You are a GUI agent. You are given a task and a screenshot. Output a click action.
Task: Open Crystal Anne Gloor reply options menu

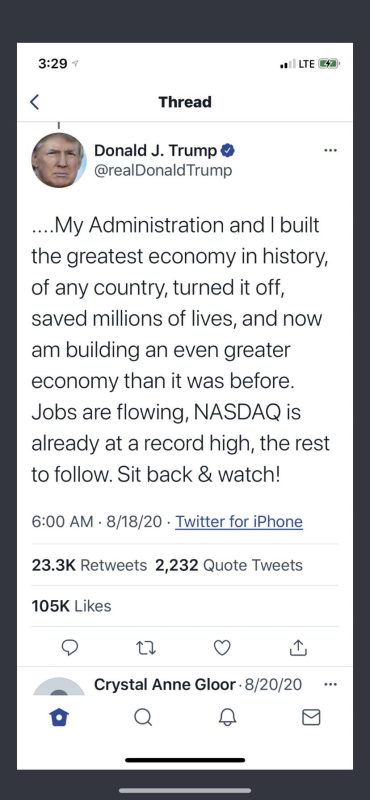coord(331,684)
